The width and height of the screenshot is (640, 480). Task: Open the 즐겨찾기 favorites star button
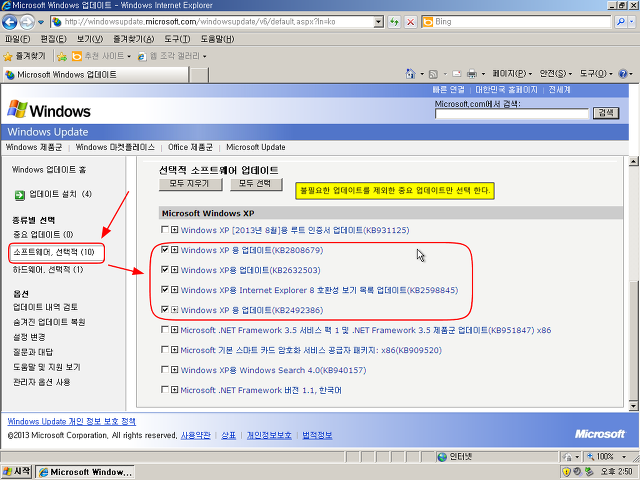click(24, 56)
